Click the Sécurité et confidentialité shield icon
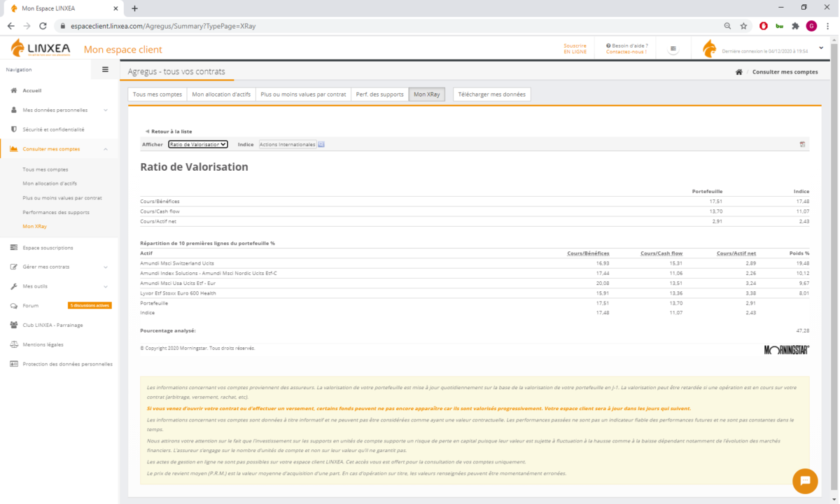The height and width of the screenshot is (504, 840). pos(14,129)
